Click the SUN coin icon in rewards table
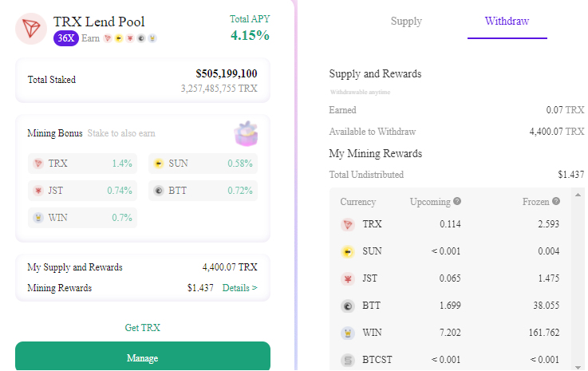Screen dimensions: 588x371 click(348, 251)
